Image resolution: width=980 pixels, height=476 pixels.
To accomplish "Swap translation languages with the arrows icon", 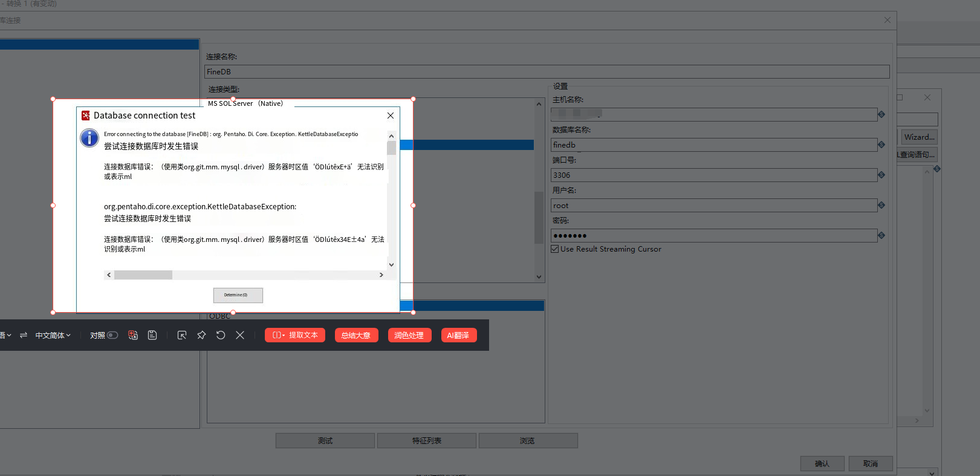I will tap(24, 335).
